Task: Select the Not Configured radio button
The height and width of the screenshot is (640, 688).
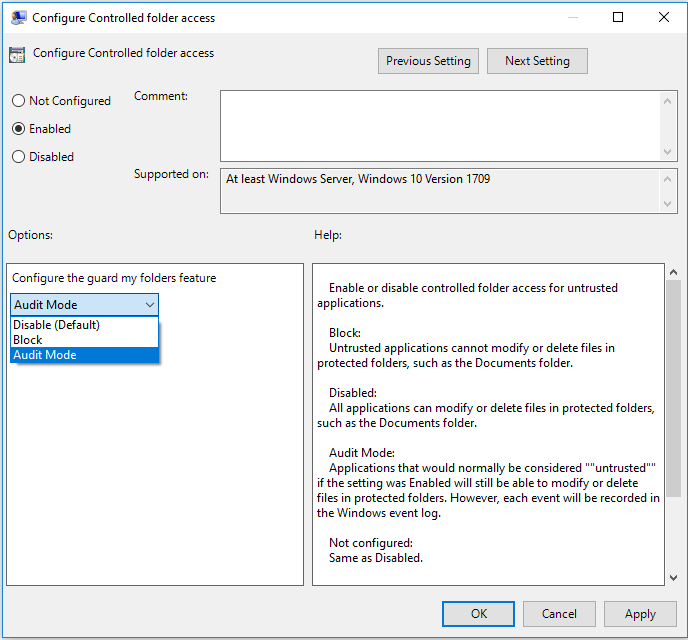Action: tap(18, 101)
